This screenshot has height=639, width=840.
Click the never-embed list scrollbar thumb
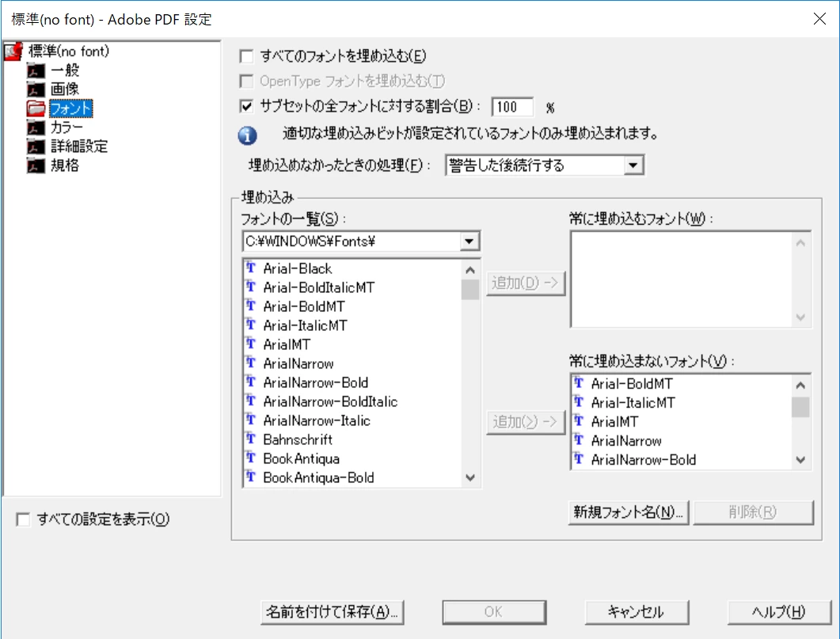(800, 407)
